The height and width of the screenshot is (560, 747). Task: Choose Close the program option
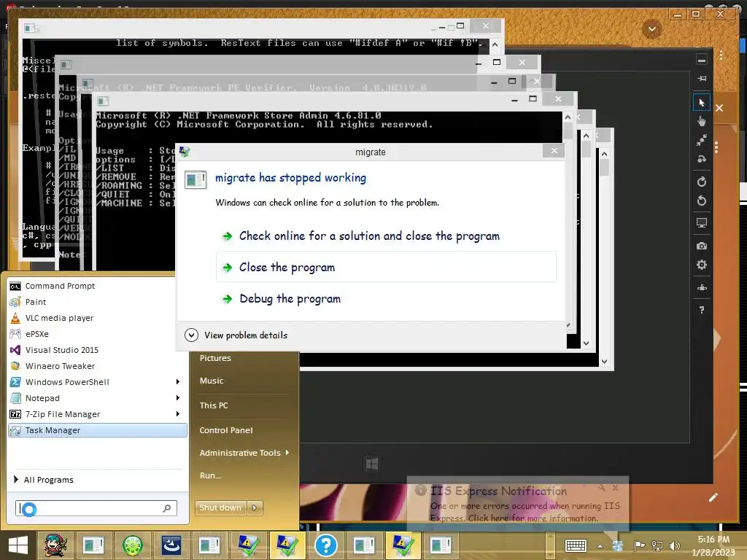[x=386, y=267]
